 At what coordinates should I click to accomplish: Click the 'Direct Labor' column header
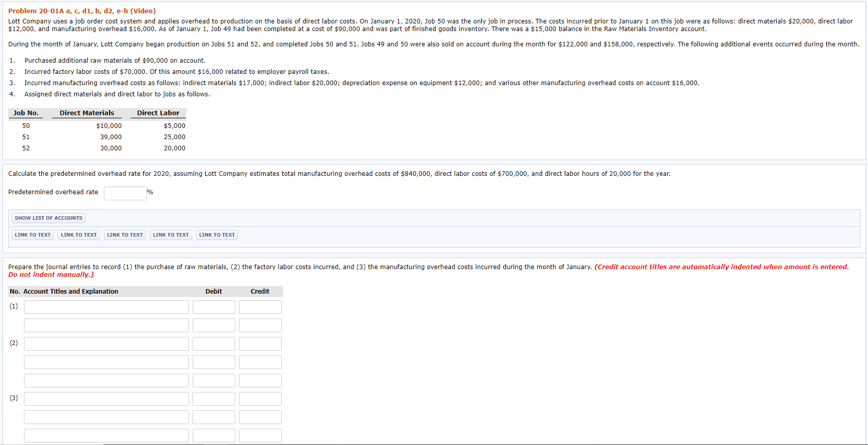[x=158, y=113]
